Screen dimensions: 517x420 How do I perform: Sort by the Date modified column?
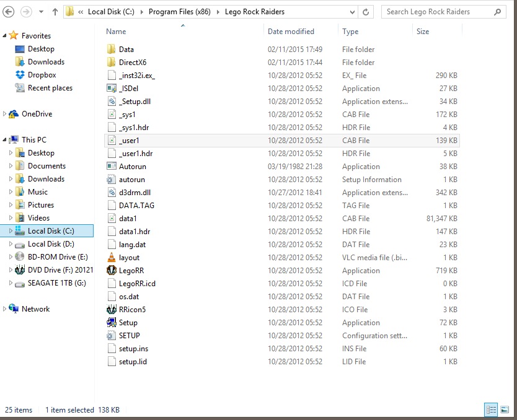coord(291,32)
